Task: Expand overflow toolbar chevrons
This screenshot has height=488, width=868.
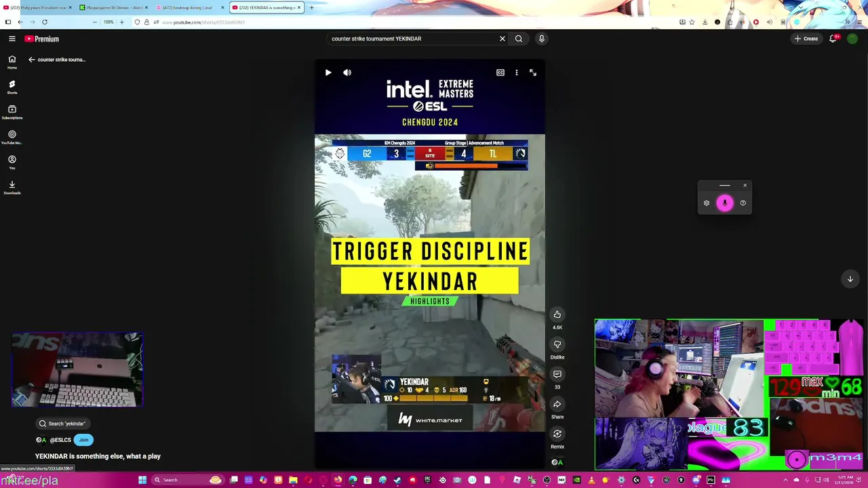Action: click(x=849, y=22)
